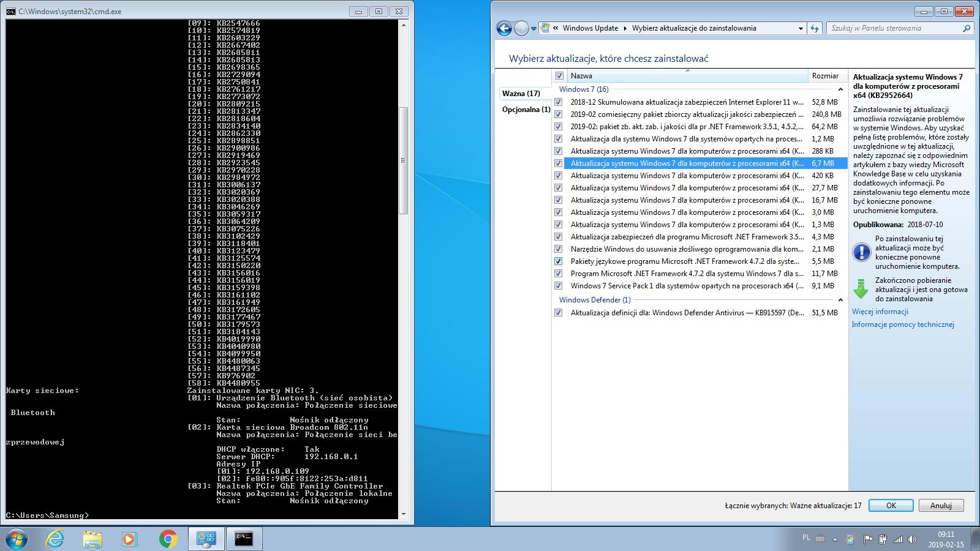Screen dimensions: 980x551
Task: Open Internet Explorer from taskbar
Action: (55, 539)
